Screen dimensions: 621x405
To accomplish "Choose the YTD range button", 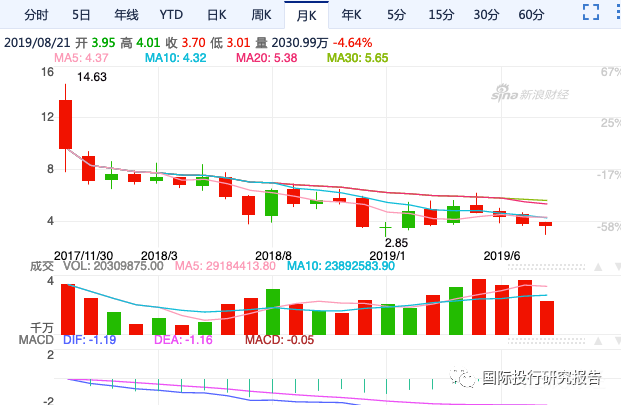I will [x=171, y=14].
